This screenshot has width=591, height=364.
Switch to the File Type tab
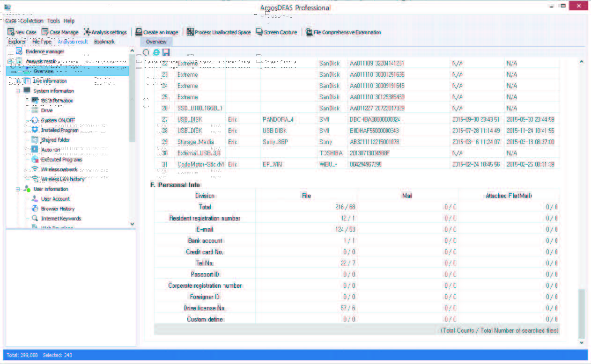(42, 42)
